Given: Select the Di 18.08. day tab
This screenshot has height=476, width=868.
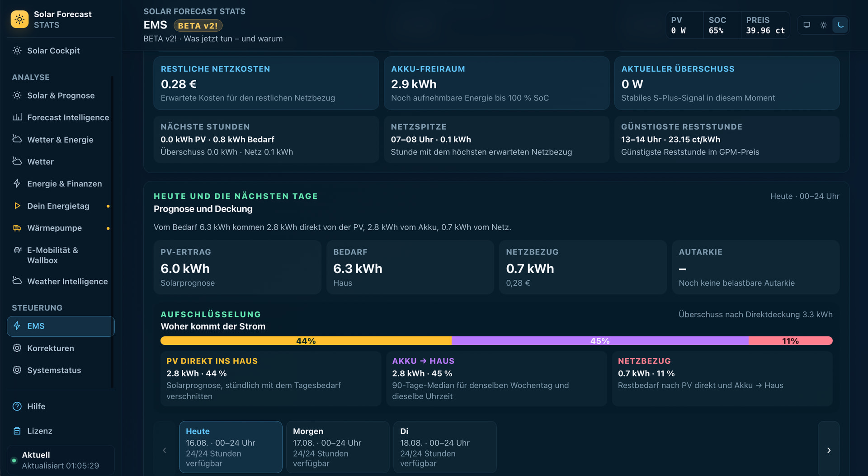Looking at the screenshot, I should click(x=445, y=447).
